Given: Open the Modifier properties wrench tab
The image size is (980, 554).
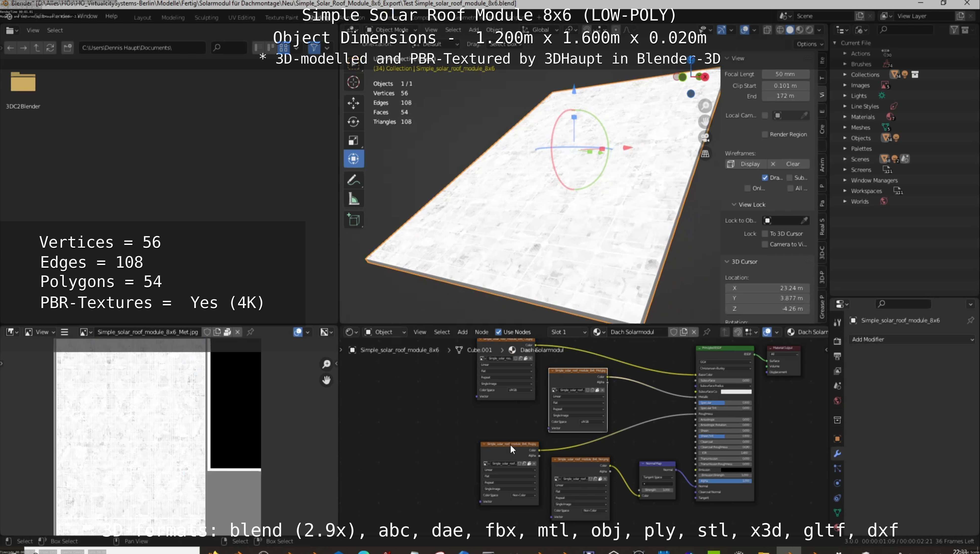Looking at the screenshot, I should (x=837, y=454).
